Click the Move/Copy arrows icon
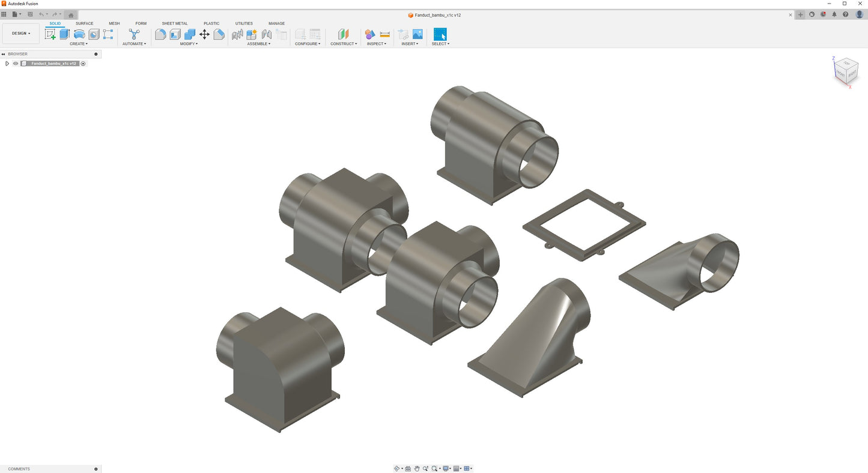 (204, 34)
